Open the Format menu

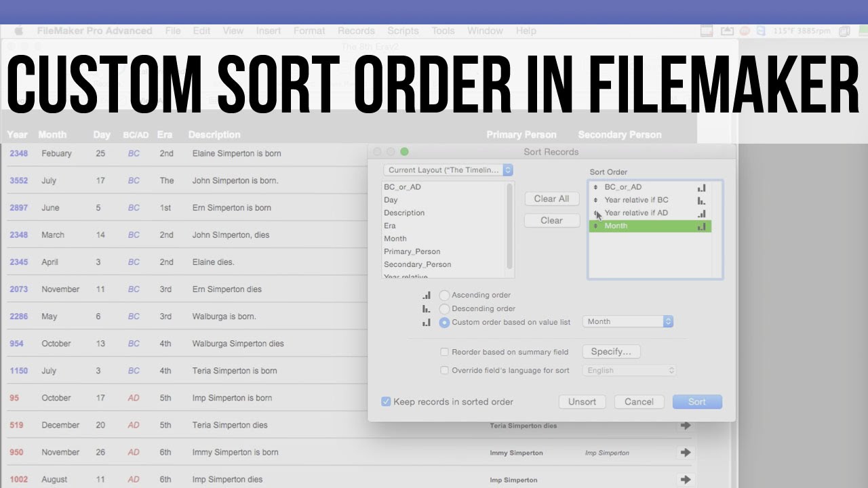[309, 30]
